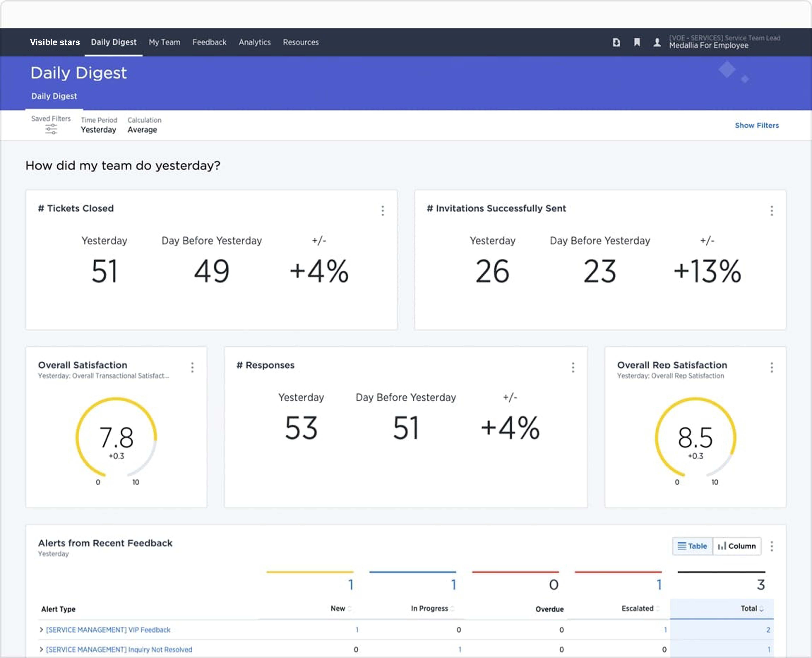
Task: Click the Show Filters link
Action: click(757, 125)
